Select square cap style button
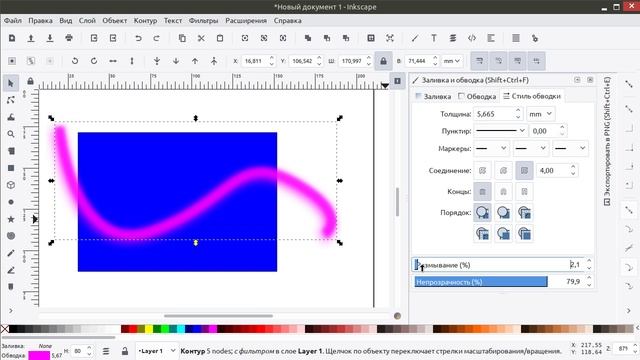640x360 pixels. point(524,191)
